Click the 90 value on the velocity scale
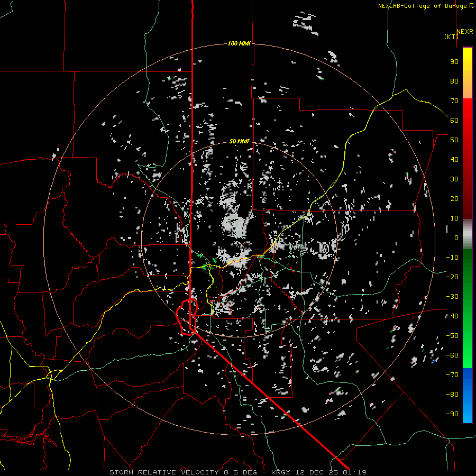The height and width of the screenshot is (476, 476). [x=454, y=62]
